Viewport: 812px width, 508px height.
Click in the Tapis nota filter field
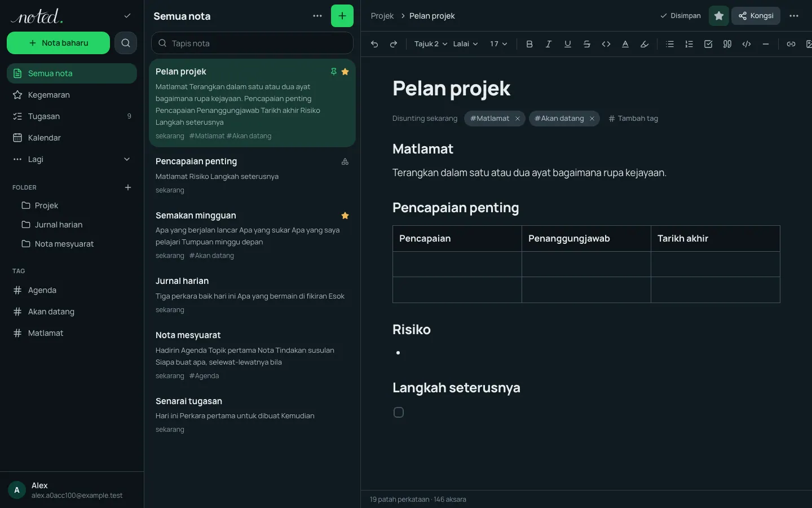click(x=252, y=43)
